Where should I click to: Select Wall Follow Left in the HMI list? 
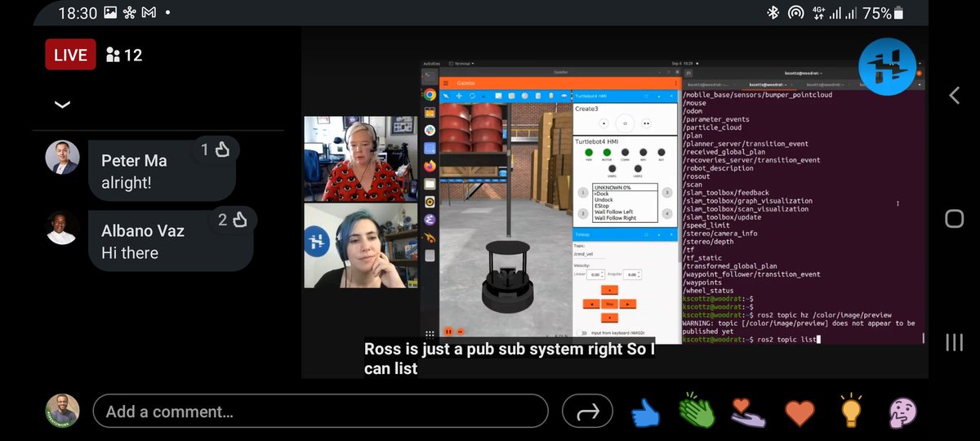(x=613, y=212)
